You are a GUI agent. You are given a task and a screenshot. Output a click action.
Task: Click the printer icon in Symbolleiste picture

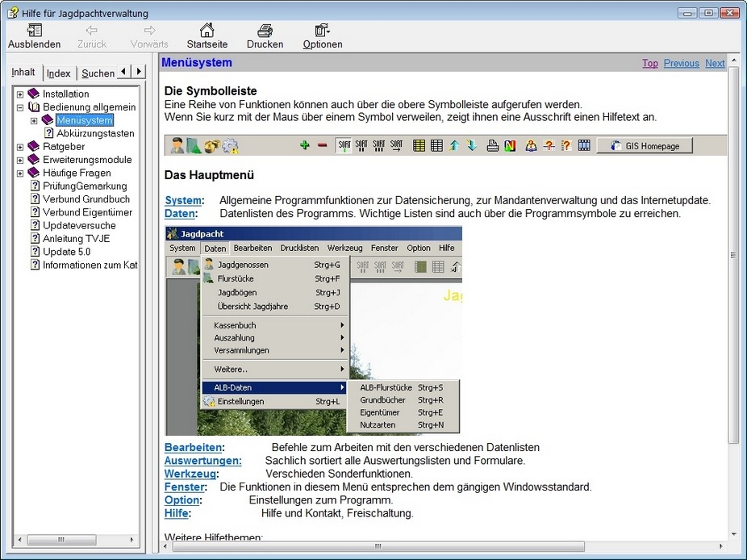(493, 145)
